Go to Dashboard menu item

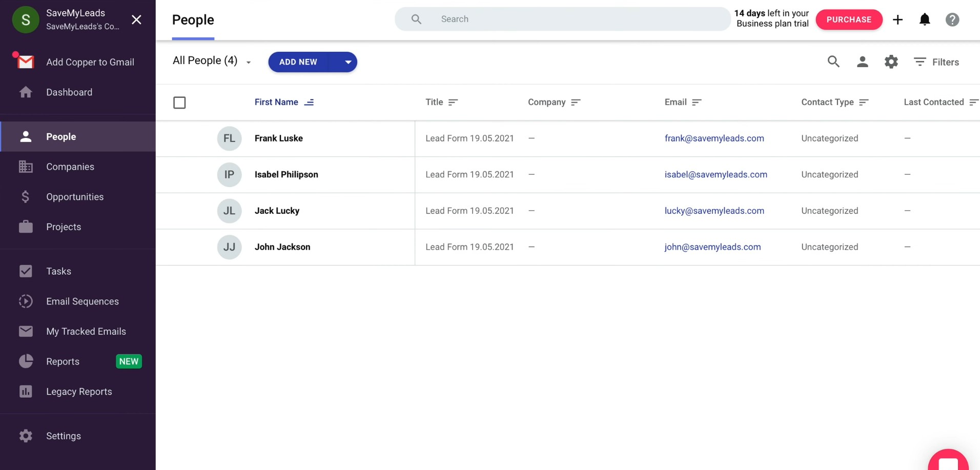(x=69, y=92)
